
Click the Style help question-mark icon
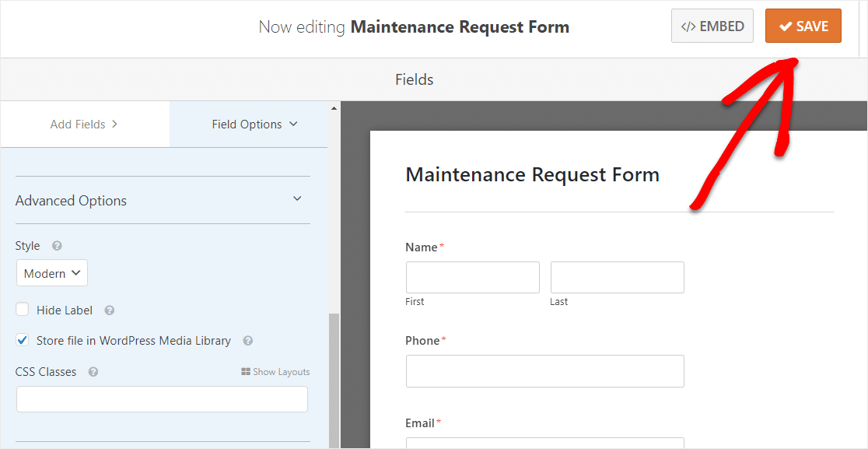(x=57, y=246)
